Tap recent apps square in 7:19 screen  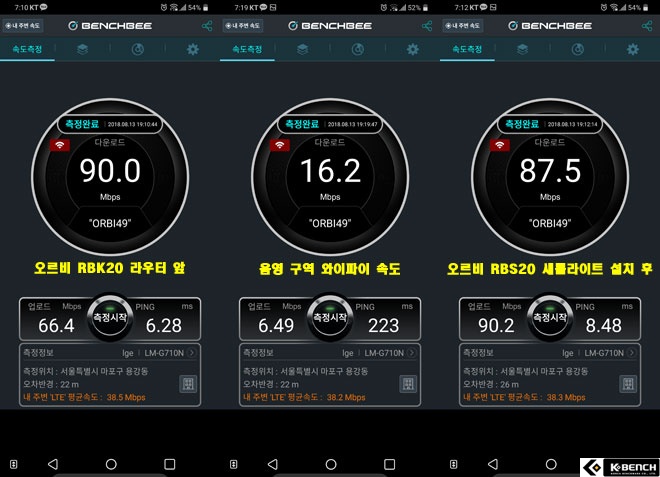[x=390, y=464]
